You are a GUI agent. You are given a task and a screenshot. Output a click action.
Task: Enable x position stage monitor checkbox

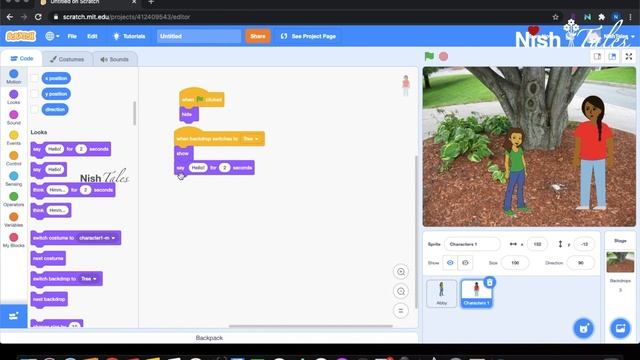coord(35,78)
